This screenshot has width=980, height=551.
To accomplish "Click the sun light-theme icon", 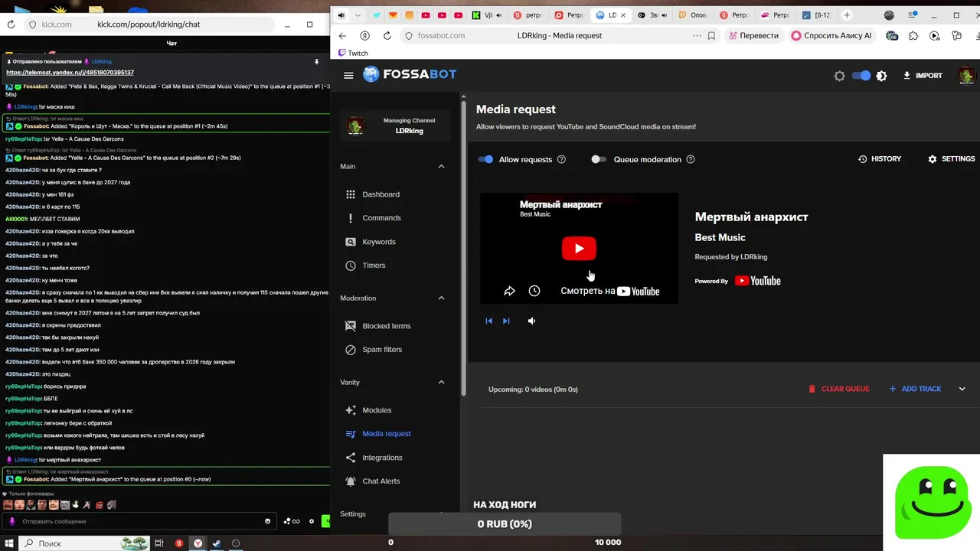I will [x=839, y=76].
